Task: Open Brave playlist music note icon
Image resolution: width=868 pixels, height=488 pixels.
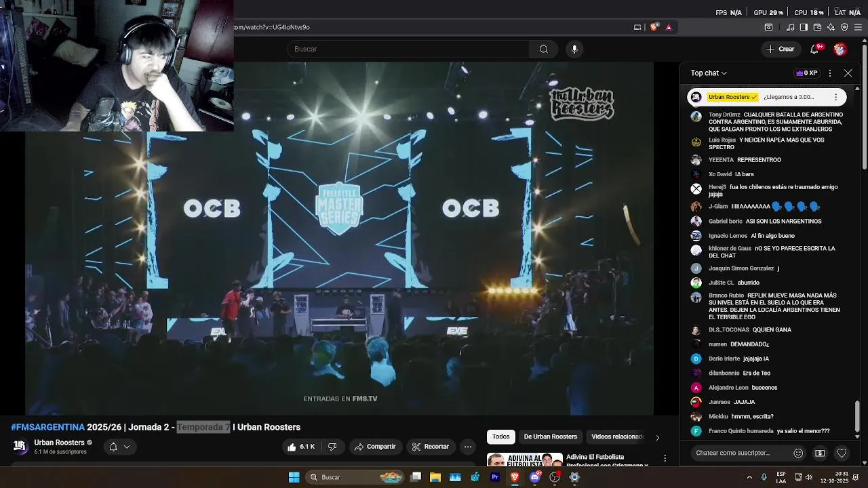Action: pyautogui.click(x=790, y=27)
